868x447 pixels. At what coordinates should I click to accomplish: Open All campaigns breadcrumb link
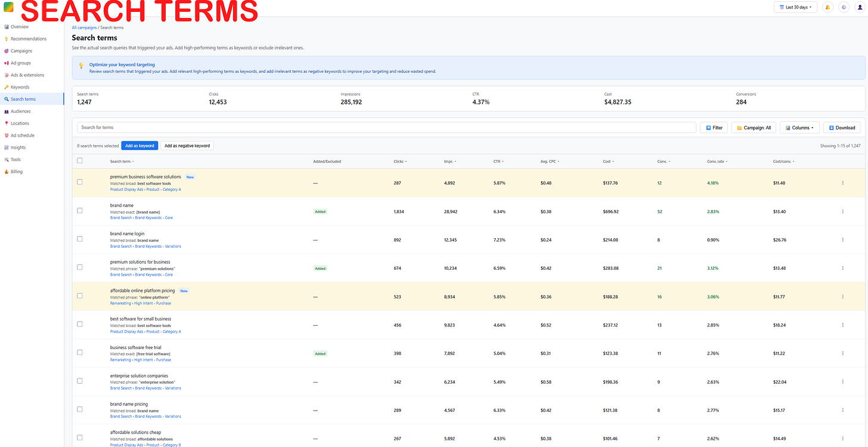pos(84,27)
